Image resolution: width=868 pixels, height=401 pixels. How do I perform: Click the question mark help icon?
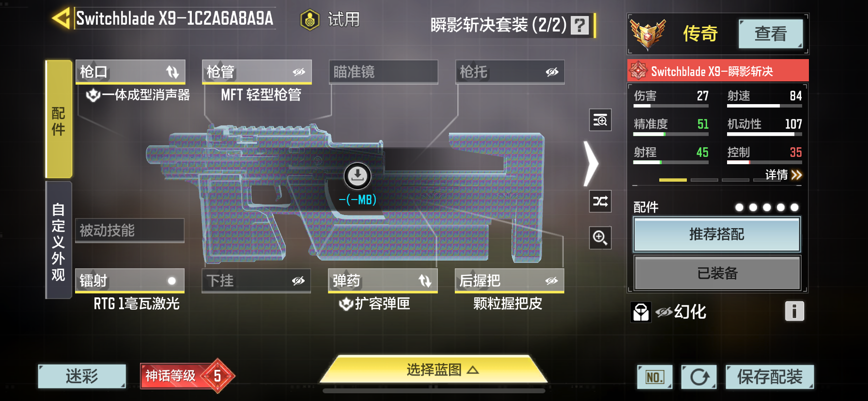pyautogui.click(x=579, y=25)
